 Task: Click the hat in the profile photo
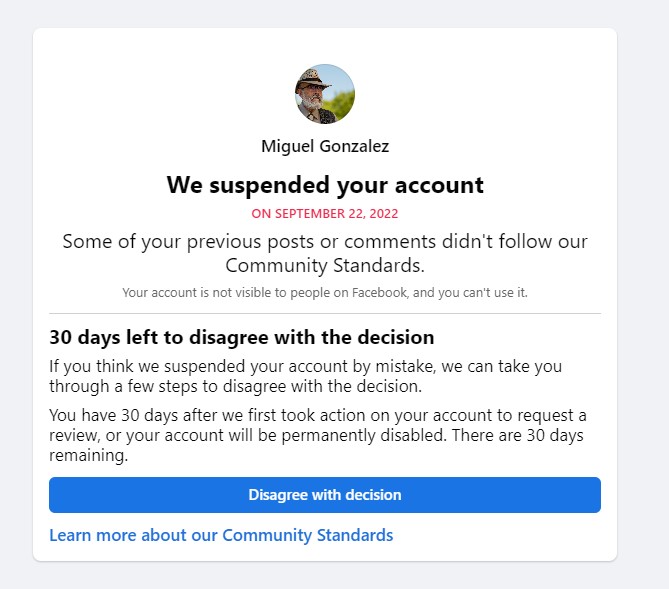[x=312, y=78]
